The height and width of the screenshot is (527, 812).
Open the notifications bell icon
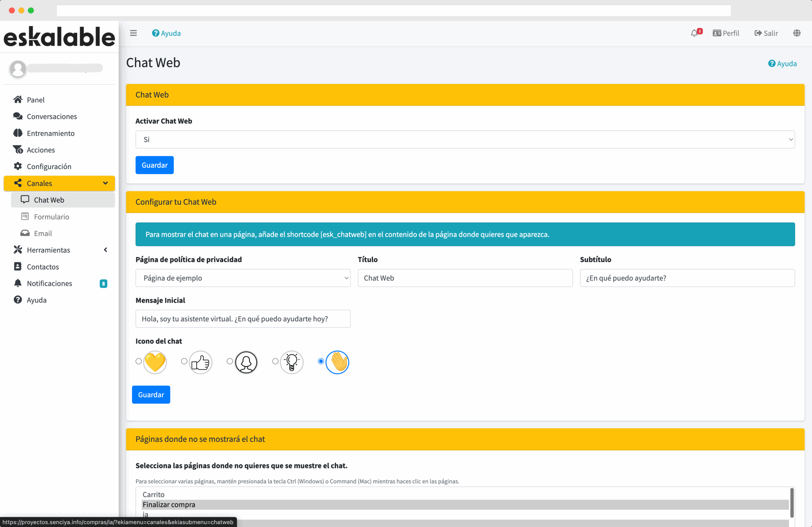click(694, 33)
